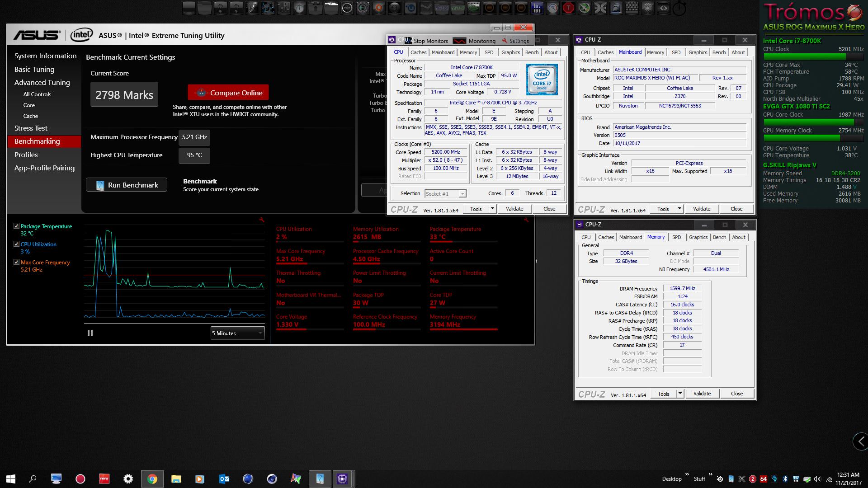Click the SteelSeries tray icon
Screen dimensions: 868x488
pyautogui.click(x=720, y=479)
